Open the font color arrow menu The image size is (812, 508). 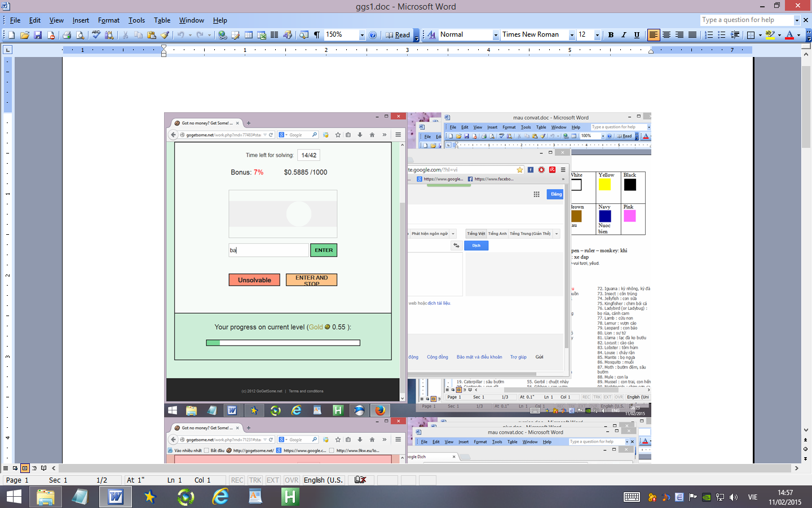pyautogui.click(x=798, y=35)
